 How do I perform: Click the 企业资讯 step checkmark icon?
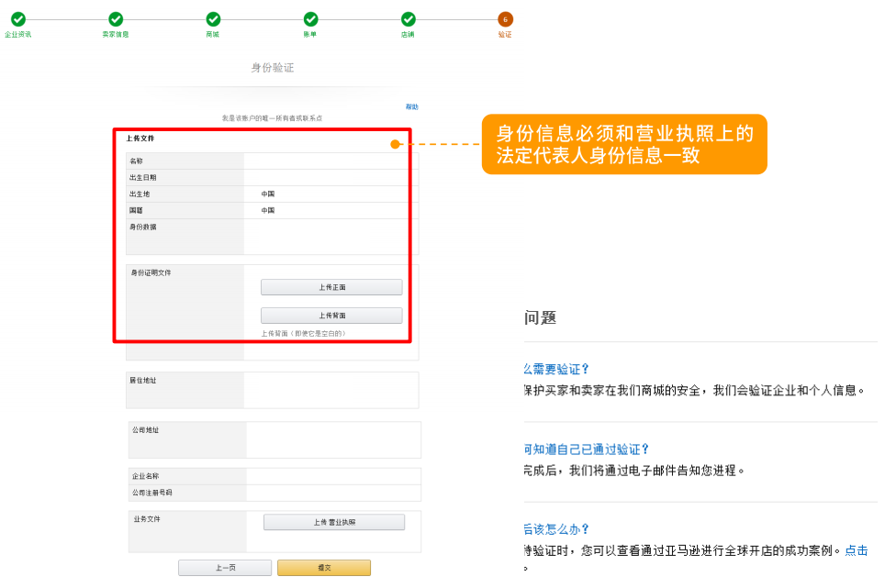pyautogui.click(x=18, y=19)
